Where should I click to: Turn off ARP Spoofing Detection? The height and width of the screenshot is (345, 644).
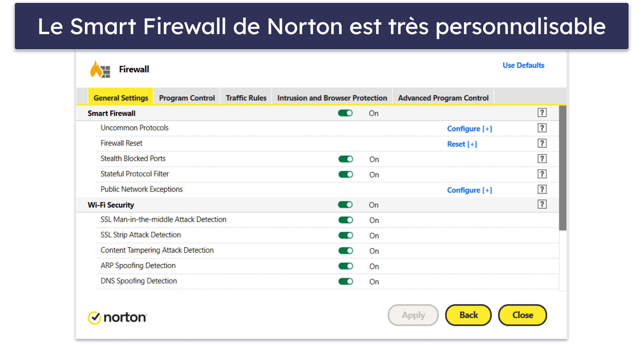click(346, 266)
